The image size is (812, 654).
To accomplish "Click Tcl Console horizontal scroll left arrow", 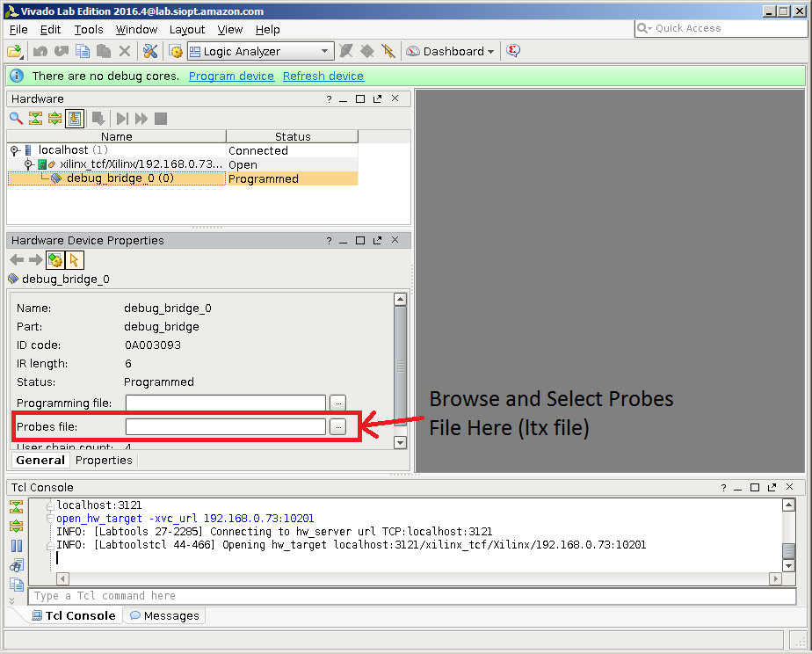I will tap(62, 579).
